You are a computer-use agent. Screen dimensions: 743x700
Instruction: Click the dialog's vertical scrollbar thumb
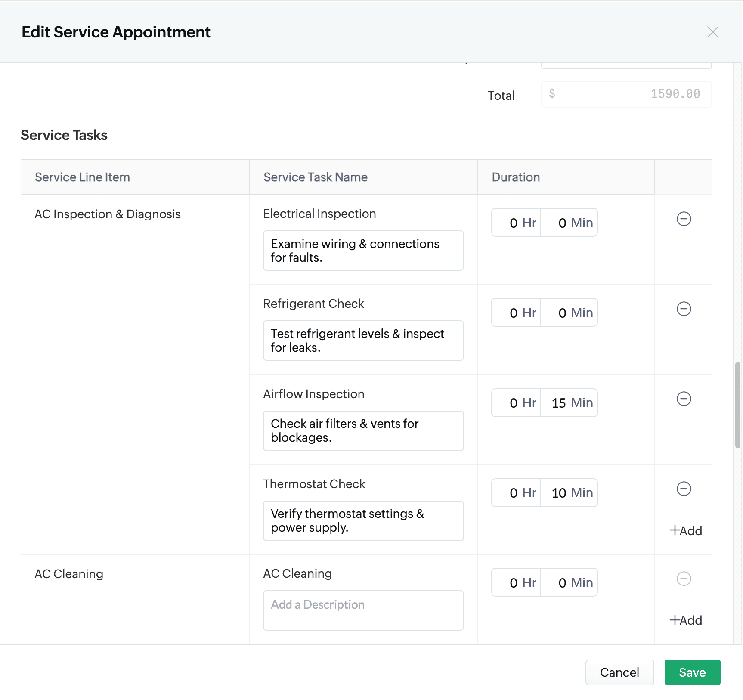coord(737,405)
